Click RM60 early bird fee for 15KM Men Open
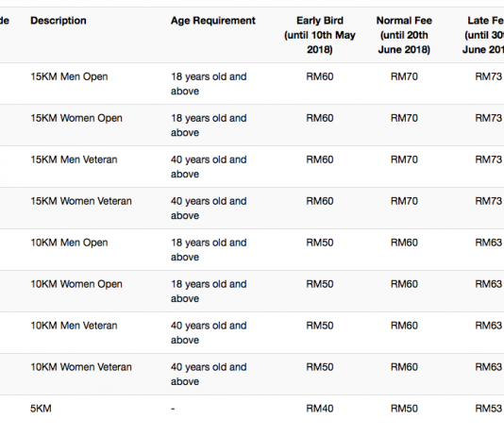 320,76
